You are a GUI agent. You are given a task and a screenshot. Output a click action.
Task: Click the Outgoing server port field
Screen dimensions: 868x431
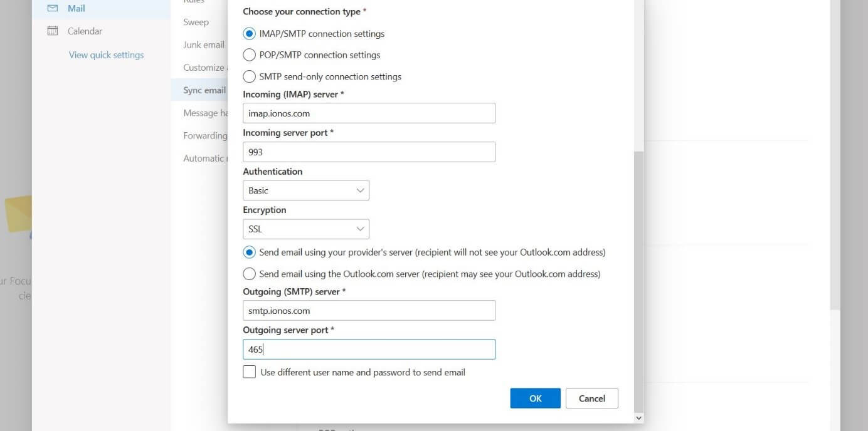[x=369, y=349]
